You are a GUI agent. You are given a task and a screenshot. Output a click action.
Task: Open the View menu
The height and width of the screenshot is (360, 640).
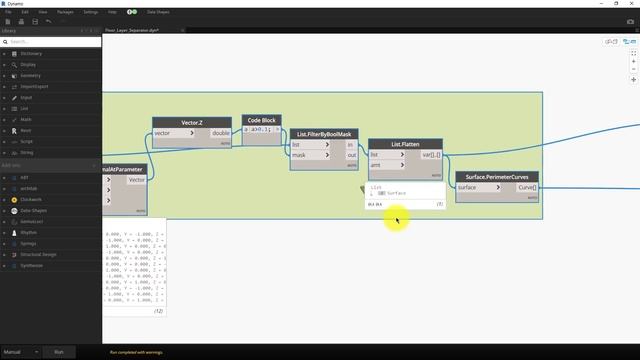[x=42, y=12]
